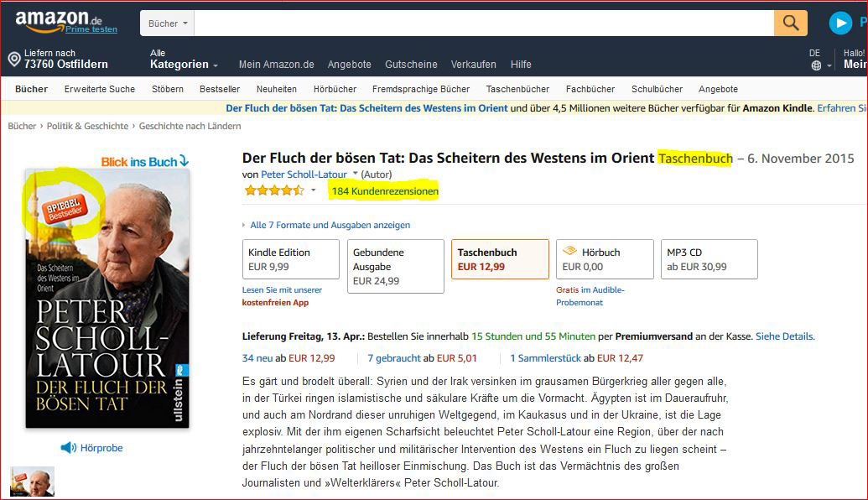Expand the Alle Kategorien menu
Viewport: 868px width, 500px height.
click(184, 60)
